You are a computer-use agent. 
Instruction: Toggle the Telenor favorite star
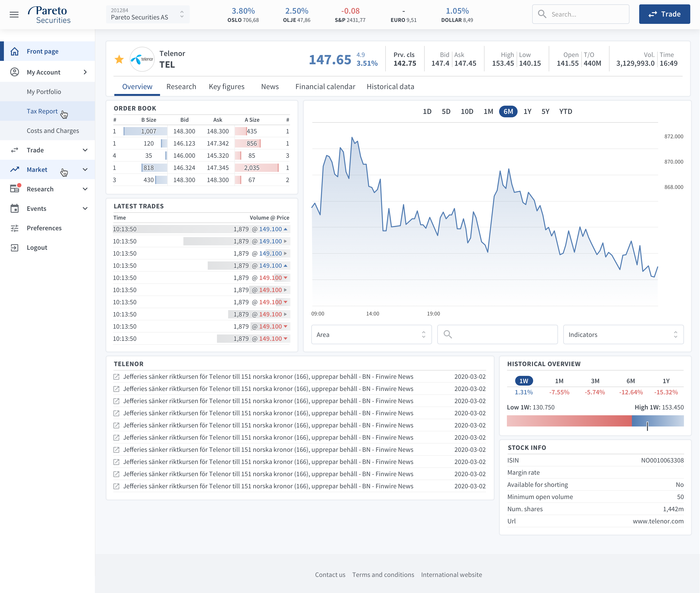point(119,59)
